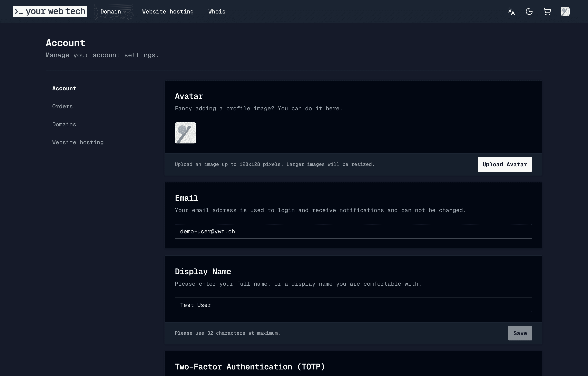
Task: Open the Whois page
Action: pos(217,11)
